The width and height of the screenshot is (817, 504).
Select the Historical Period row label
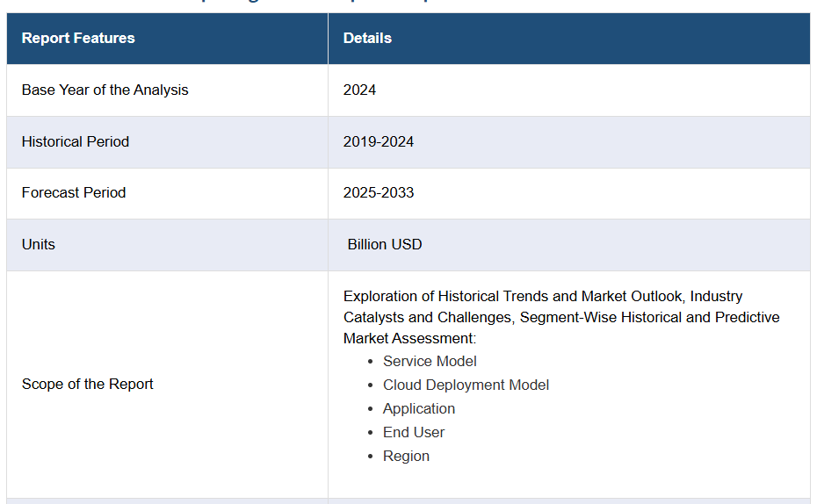click(76, 142)
